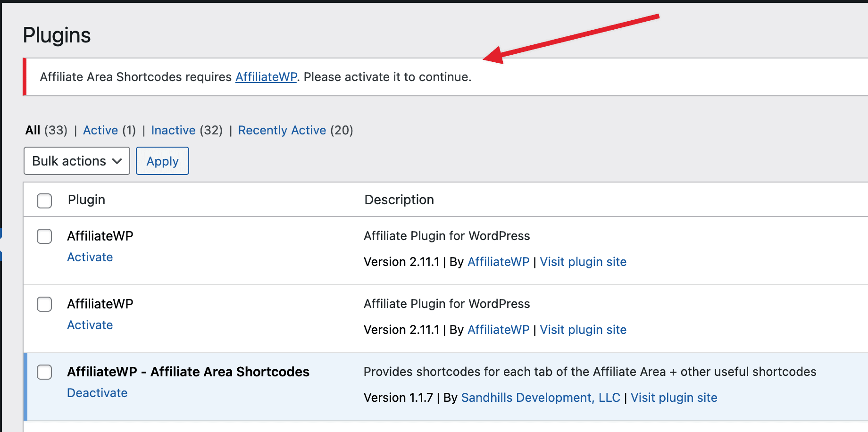The height and width of the screenshot is (432, 868).
Task: Check the second AffiliateWP plugin checkbox
Action: click(44, 304)
